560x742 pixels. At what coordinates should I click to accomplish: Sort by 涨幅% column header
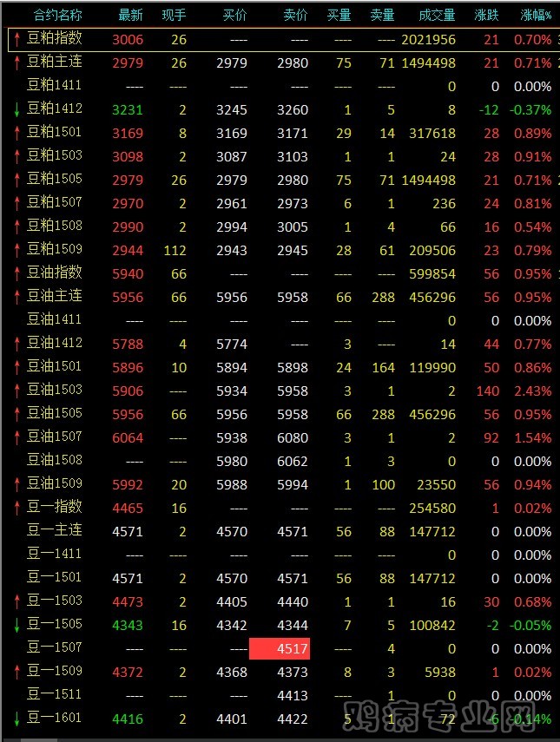tap(536, 16)
